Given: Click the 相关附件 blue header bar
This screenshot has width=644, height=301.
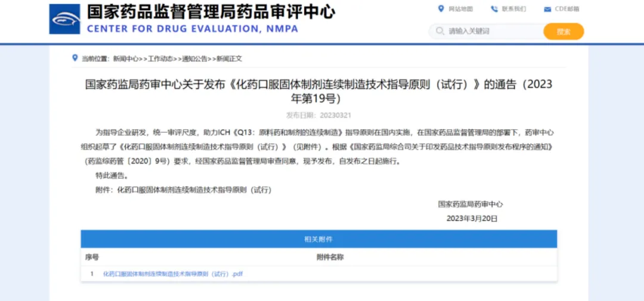Looking at the screenshot, I should tap(318, 239).
